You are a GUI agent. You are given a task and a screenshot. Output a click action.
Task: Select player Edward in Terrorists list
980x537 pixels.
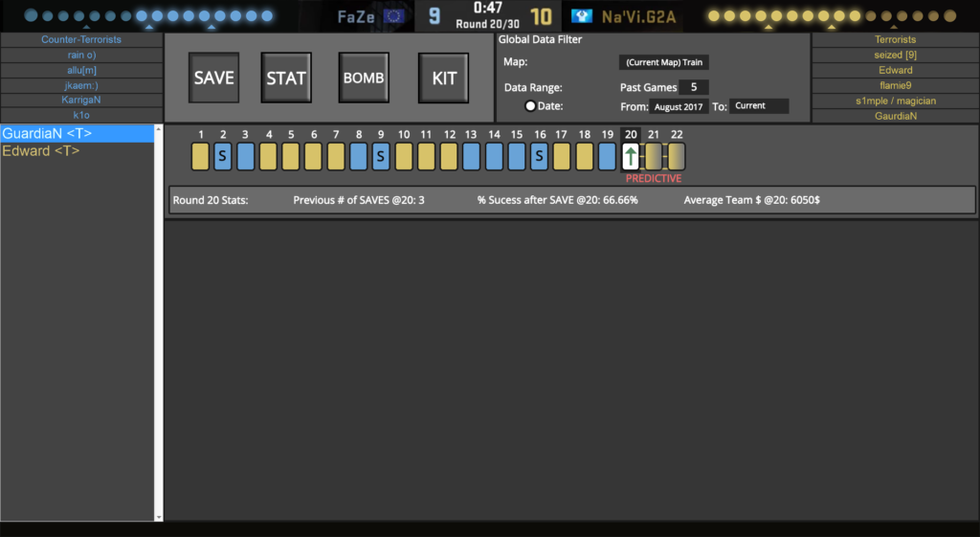click(x=896, y=70)
